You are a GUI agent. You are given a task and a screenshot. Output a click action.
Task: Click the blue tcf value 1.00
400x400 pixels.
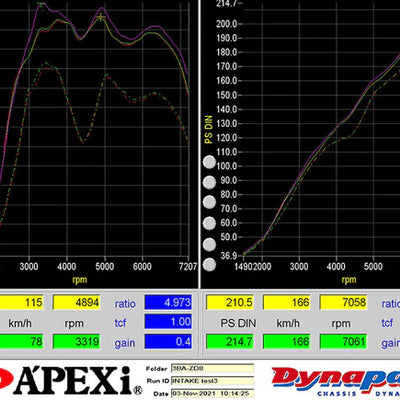click(x=168, y=322)
